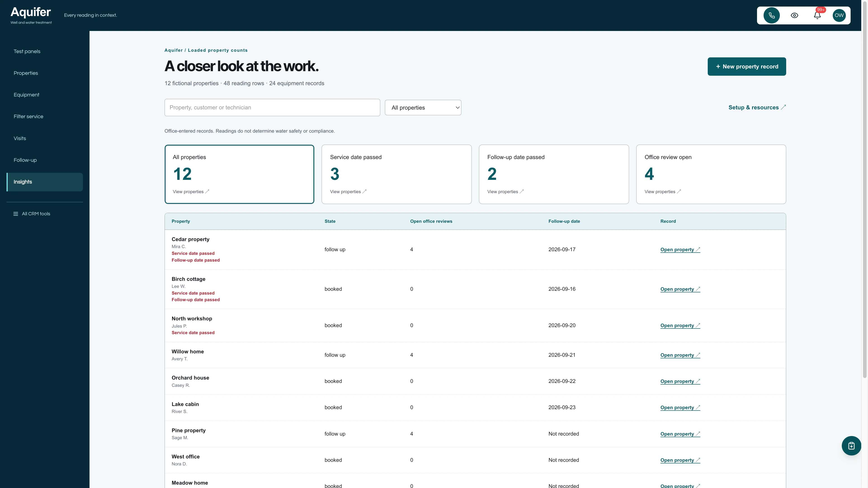868x488 pixels.
Task: Select the Follow-up date passed summary card
Action: [x=554, y=174]
